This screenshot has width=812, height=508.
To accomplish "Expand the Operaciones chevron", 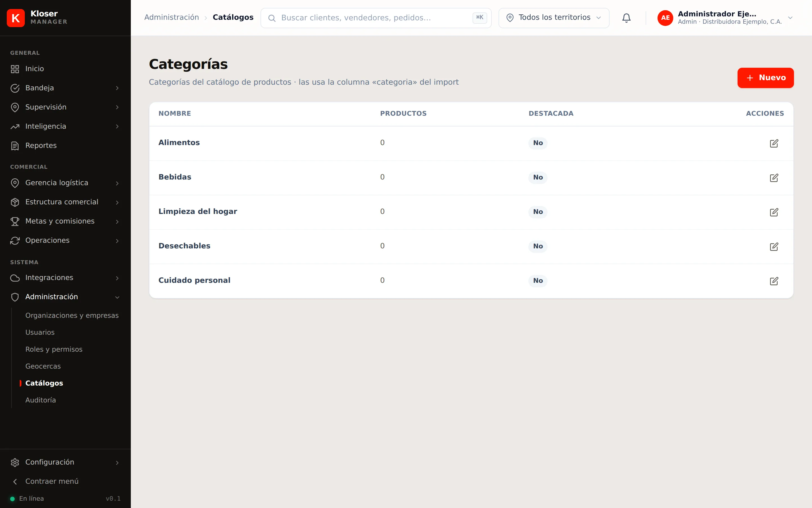I will click(117, 240).
